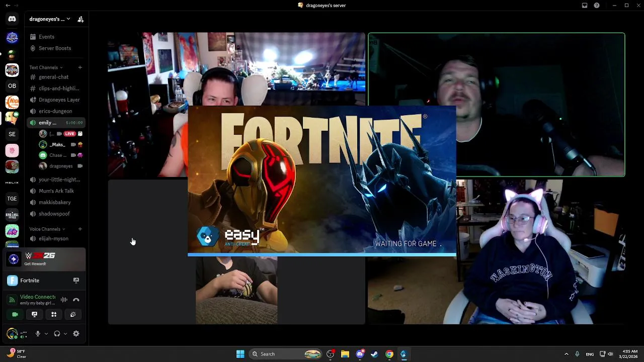
Task: Open the share your screen button
Action: [34, 314]
